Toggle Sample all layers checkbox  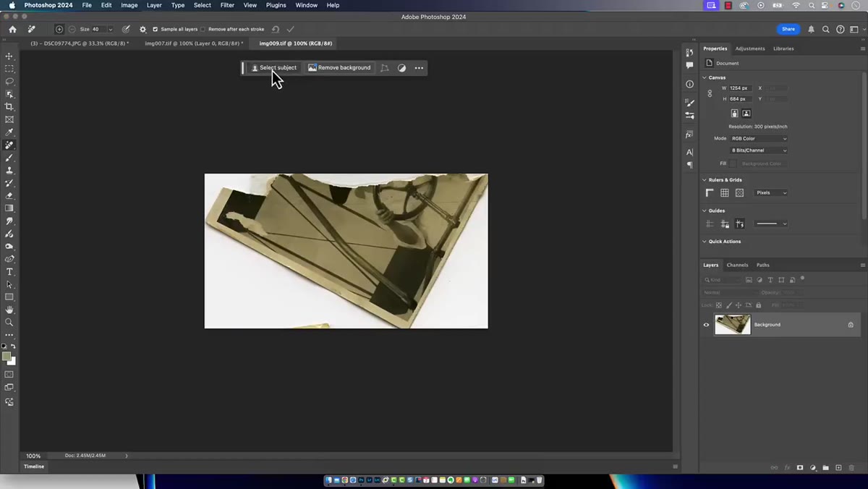pos(155,30)
